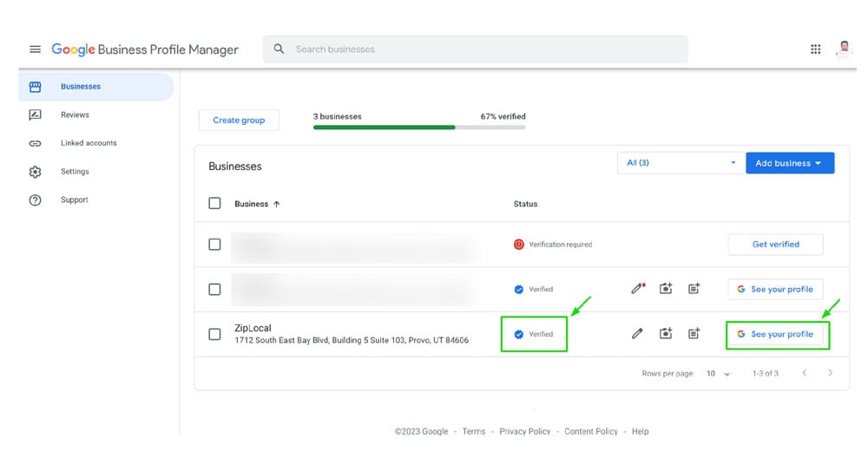
Task: Click the edit pencil icon for ZipLocal
Action: click(638, 334)
